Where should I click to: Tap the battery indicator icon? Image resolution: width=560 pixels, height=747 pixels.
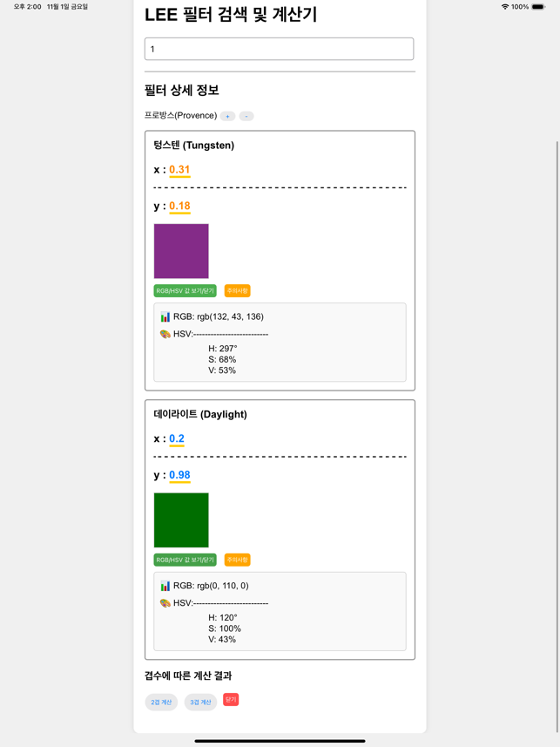click(x=538, y=7)
